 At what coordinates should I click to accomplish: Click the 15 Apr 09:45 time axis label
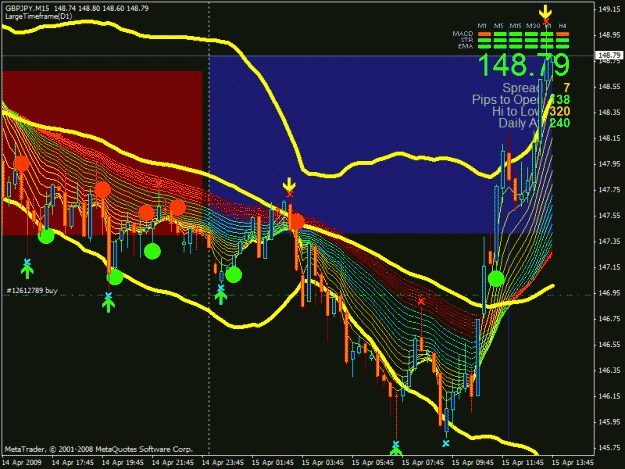tap(473, 463)
